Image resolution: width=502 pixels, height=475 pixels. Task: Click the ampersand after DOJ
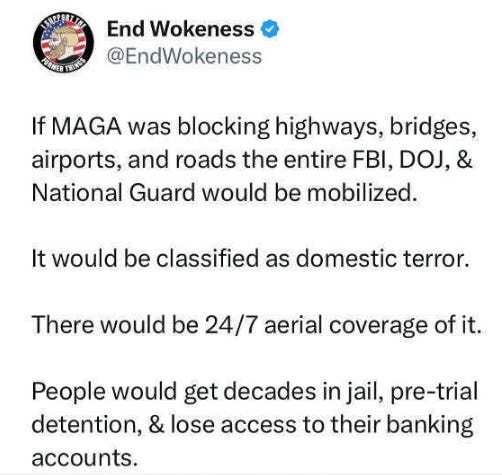pos(464,160)
